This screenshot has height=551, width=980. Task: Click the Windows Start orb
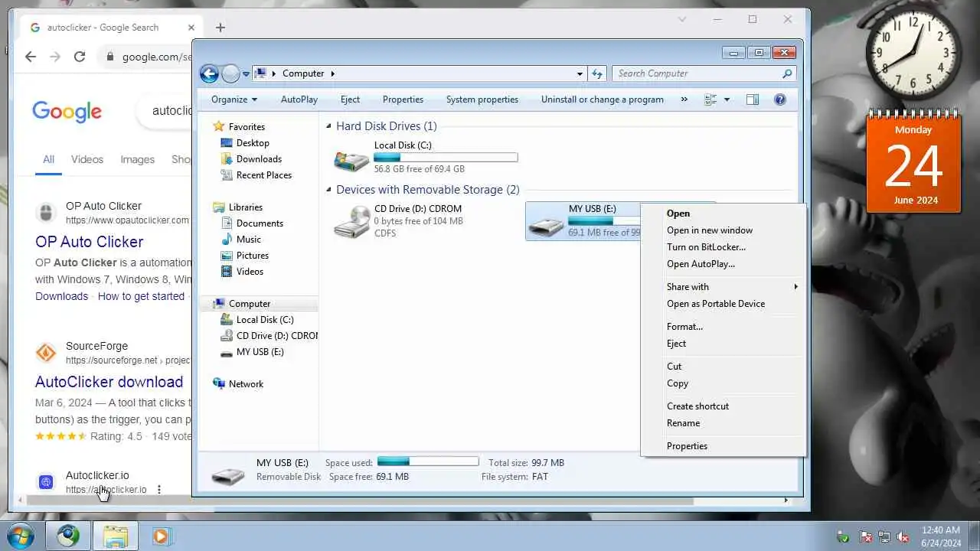[x=21, y=536]
